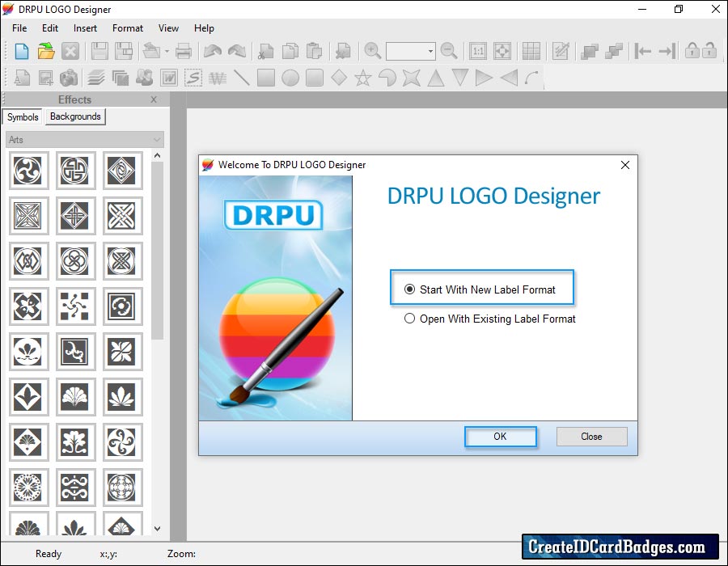This screenshot has height=566, width=728.
Task: Select the Rounded rectangle shape tool
Action: [315, 78]
